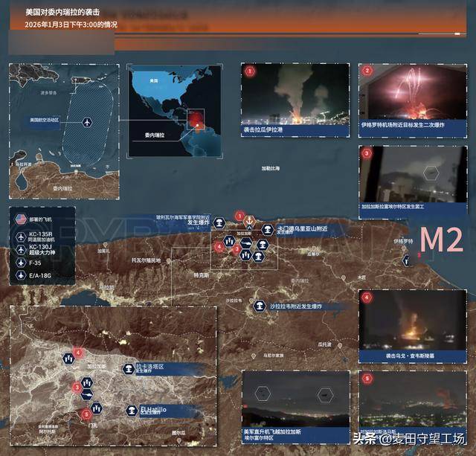Click the US flag icon in legend
Screen dimensions: 476x456
[22, 219]
